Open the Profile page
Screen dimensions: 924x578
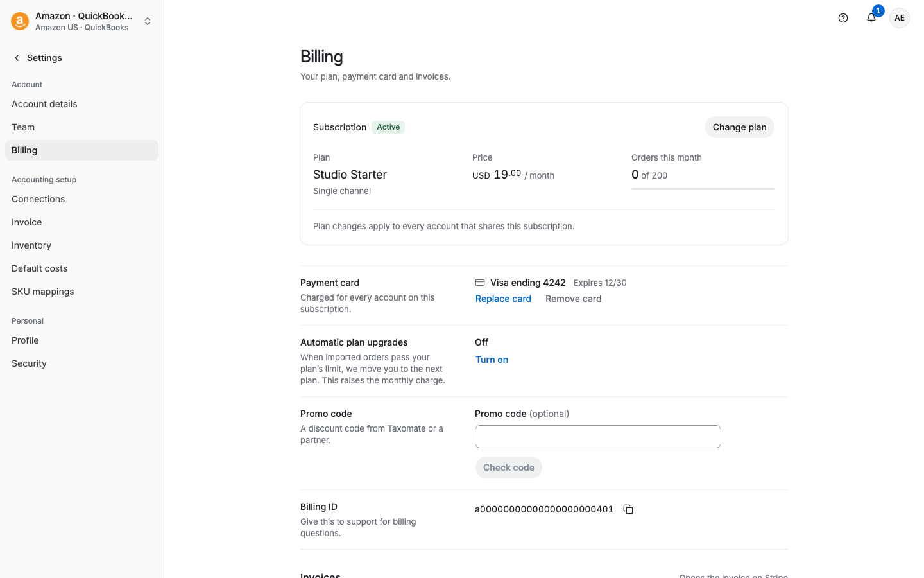coord(81,340)
